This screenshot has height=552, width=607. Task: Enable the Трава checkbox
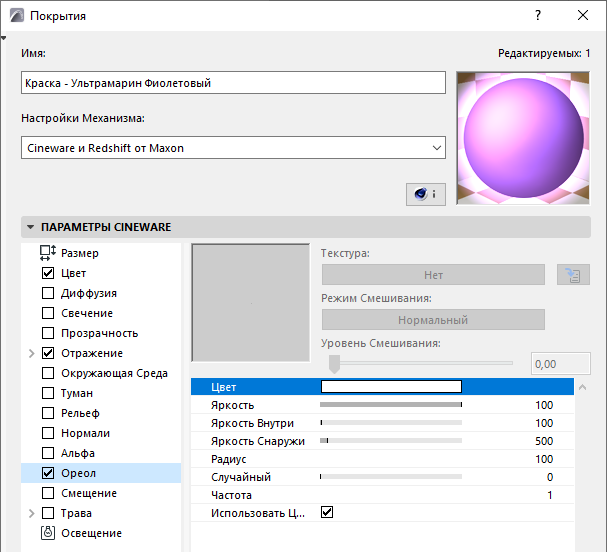48,513
